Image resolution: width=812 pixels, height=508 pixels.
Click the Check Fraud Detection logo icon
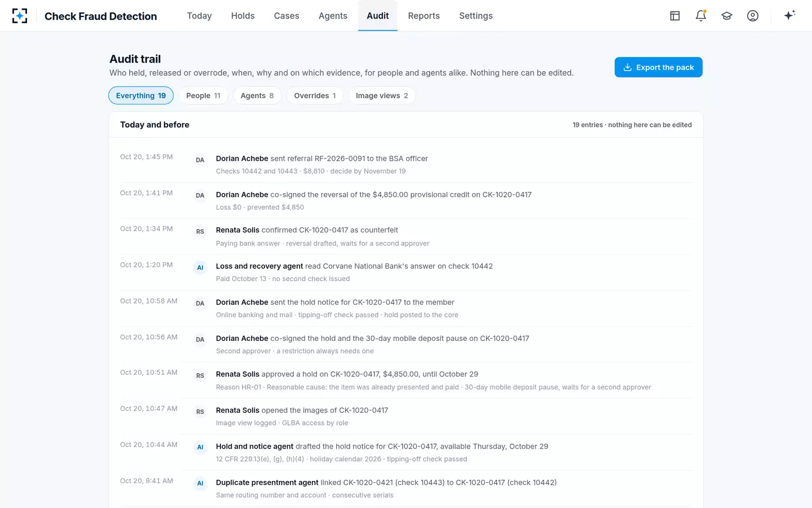[x=20, y=16]
